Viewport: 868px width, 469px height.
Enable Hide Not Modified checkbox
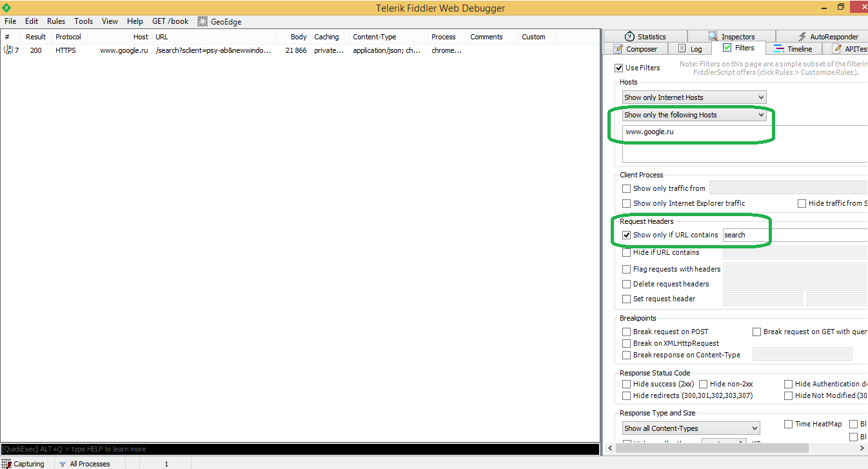(x=788, y=395)
